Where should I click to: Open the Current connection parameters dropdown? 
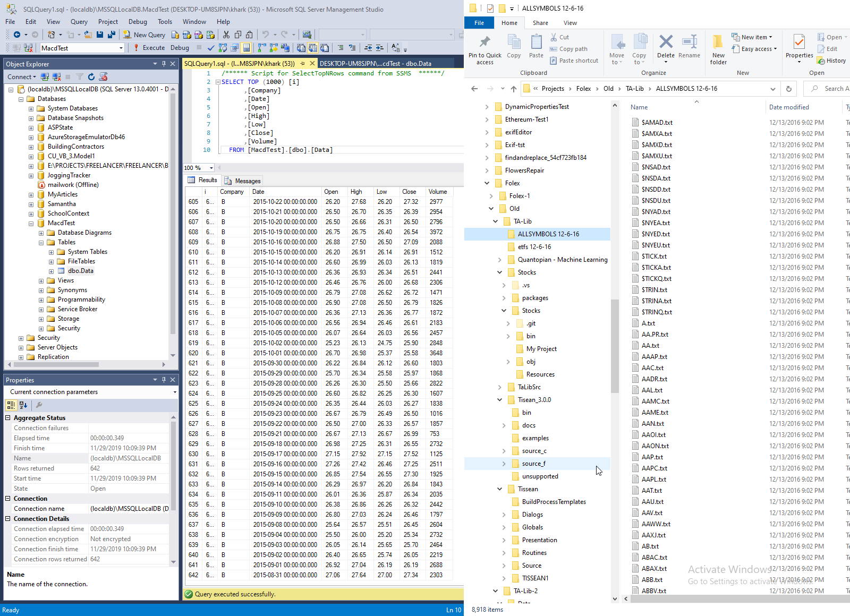(175, 392)
